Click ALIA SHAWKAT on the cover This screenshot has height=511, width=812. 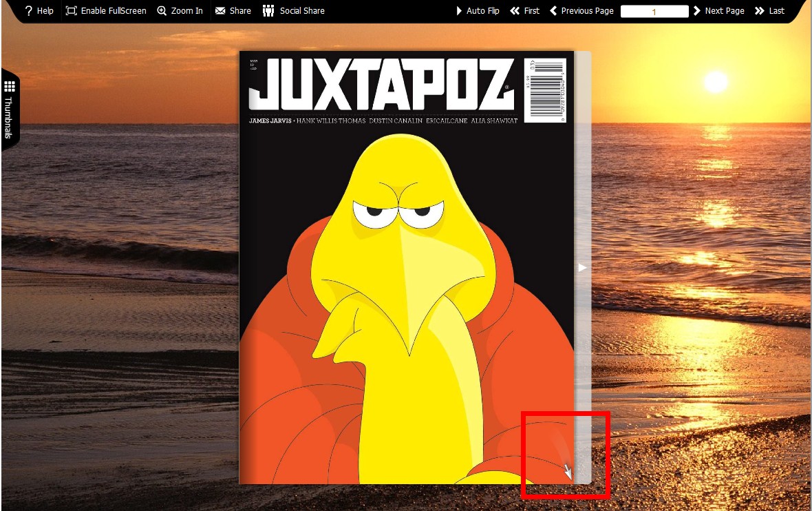tap(494, 121)
